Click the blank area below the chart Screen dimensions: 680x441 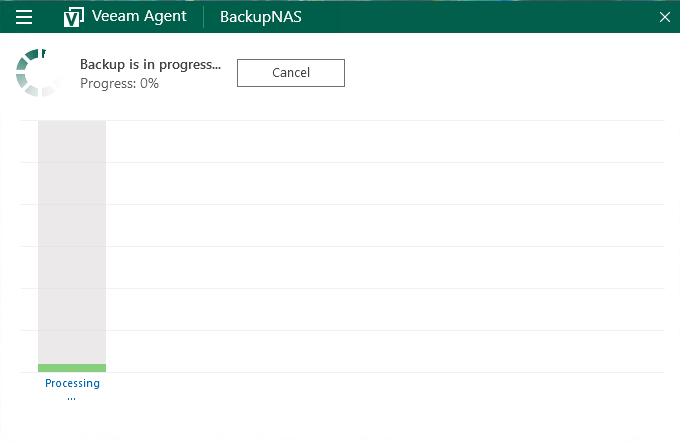(380, 415)
